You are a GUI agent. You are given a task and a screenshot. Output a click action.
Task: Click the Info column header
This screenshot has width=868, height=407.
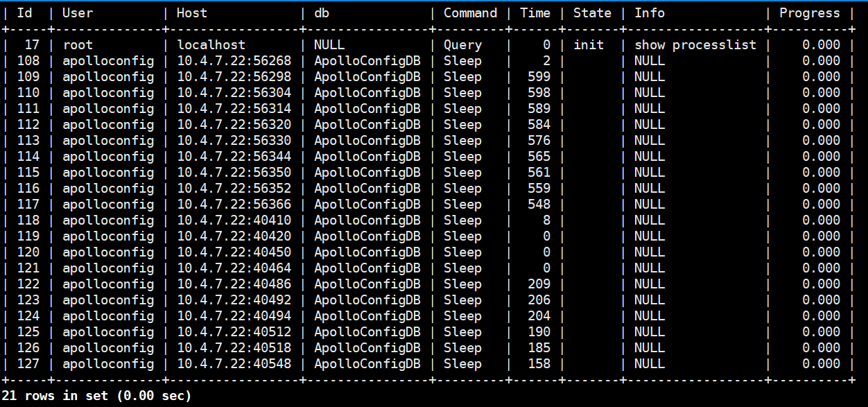tap(649, 13)
